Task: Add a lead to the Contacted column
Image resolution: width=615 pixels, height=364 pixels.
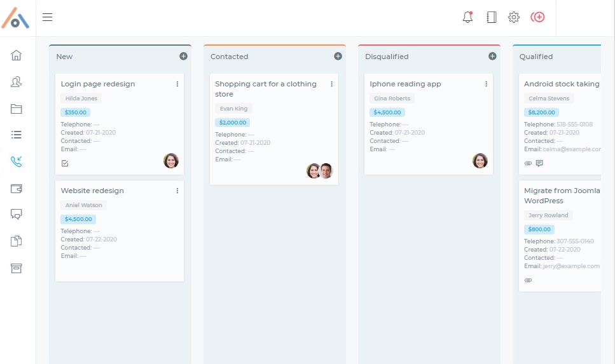Action: (x=338, y=57)
